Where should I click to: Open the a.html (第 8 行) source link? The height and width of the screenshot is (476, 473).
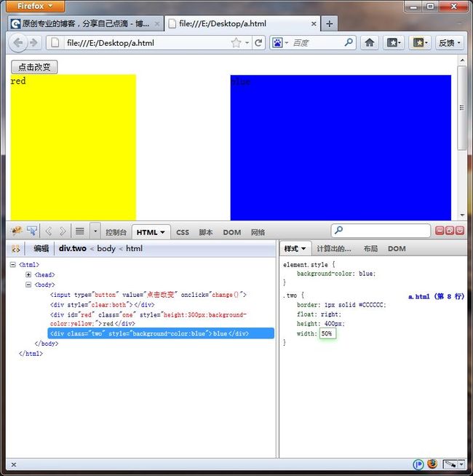pos(437,296)
